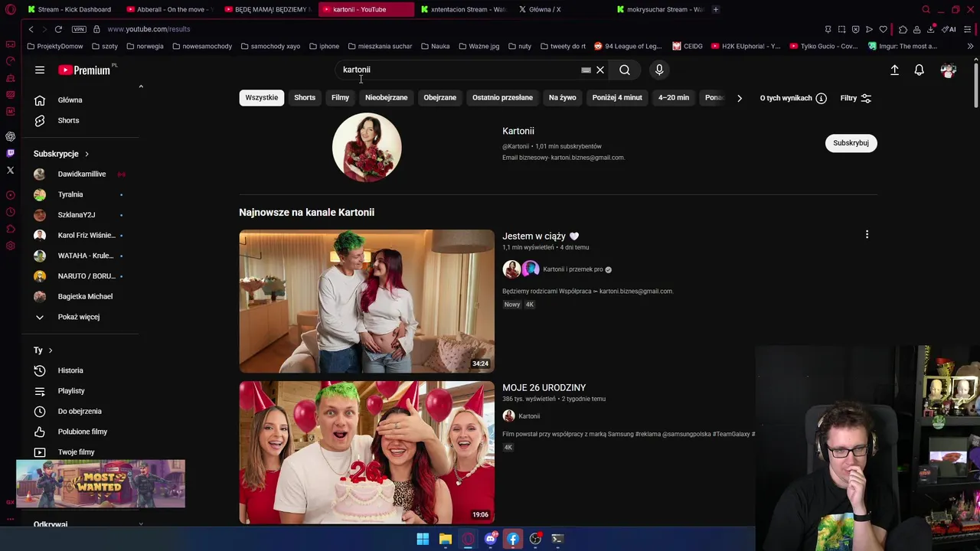This screenshot has height=551, width=980.
Task: Open the CEIDG bookmark
Action: pyautogui.click(x=688, y=46)
